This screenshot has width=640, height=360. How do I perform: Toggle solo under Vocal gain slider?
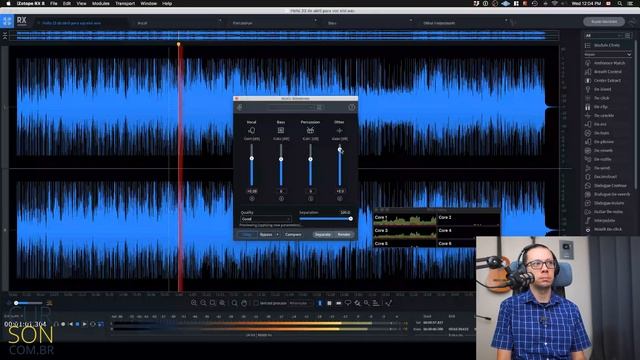click(252, 199)
